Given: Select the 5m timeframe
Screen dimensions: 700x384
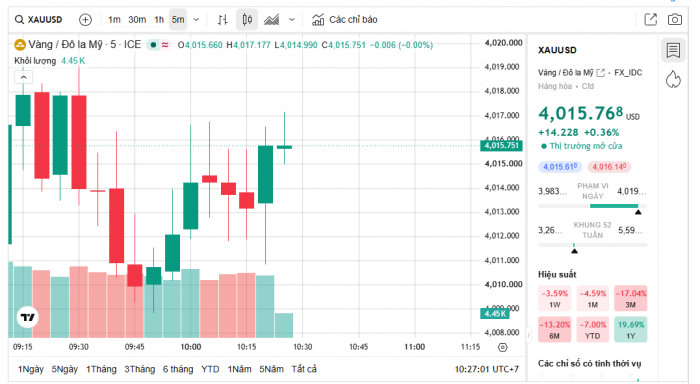Looking at the screenshot, I should pos(178,20).
